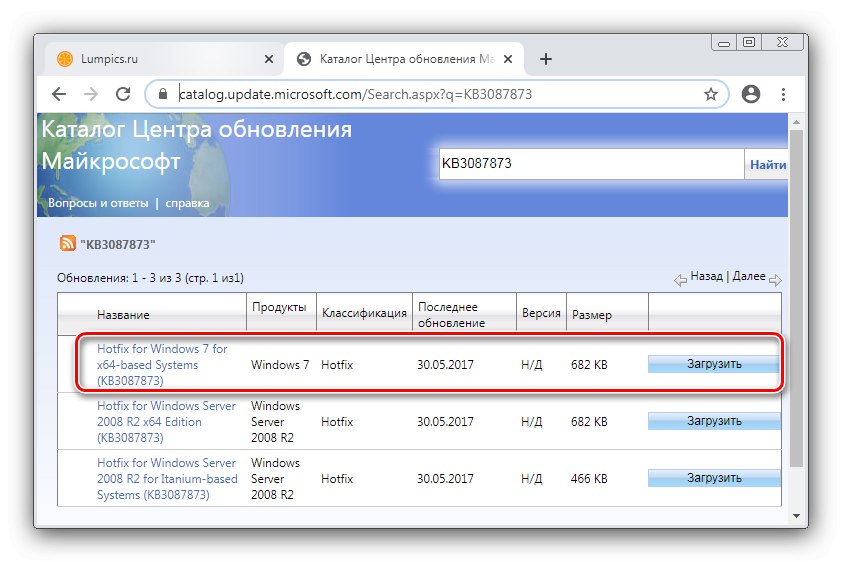
Task: Click the scrollbar up arrow
Action: click(796, 122)
